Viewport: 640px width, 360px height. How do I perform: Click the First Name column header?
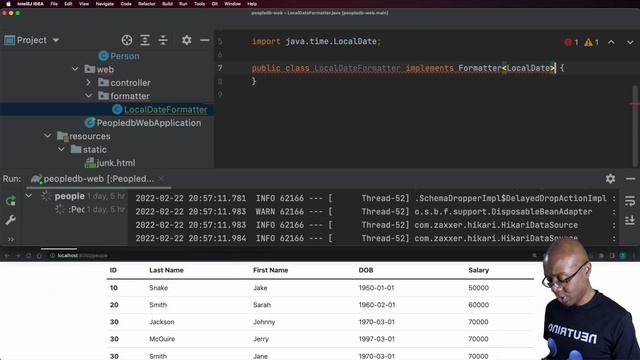(x=270, y=270)
